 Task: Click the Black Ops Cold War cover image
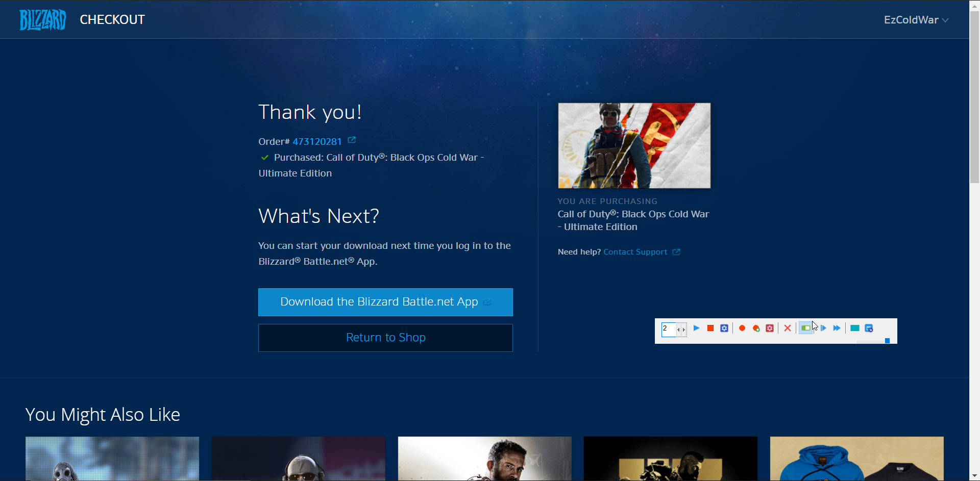pyautogui.click(x=634, y=145)
